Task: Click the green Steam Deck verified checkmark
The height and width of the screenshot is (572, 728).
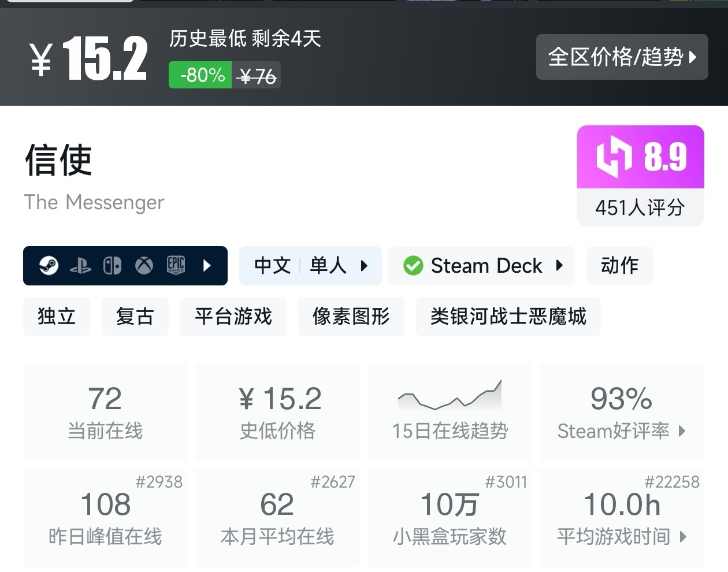Action: (413, 266)
